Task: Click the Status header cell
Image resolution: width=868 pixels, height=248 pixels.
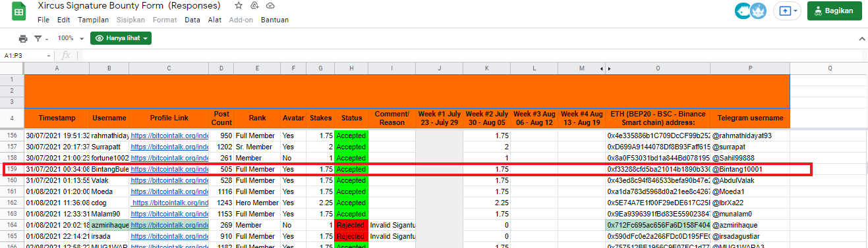Action: click(351, 118)
